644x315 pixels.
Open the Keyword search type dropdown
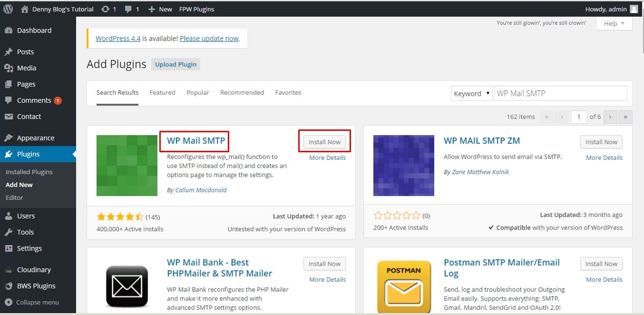pos(471,93)
